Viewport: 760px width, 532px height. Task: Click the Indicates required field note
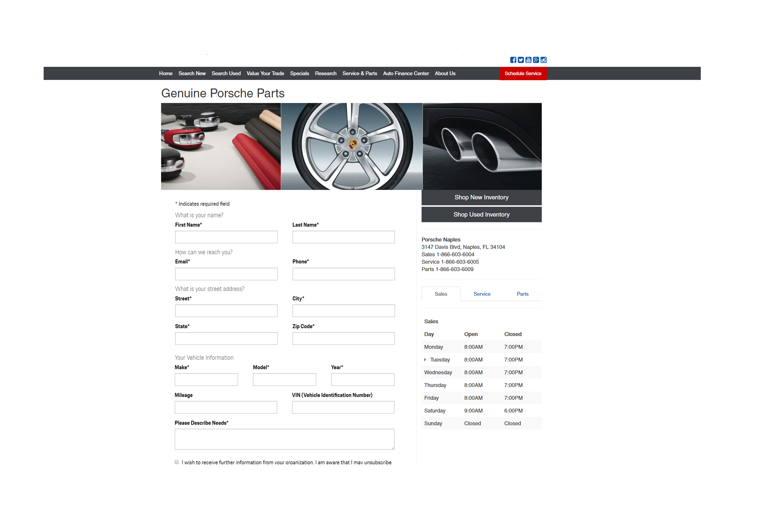202,204
